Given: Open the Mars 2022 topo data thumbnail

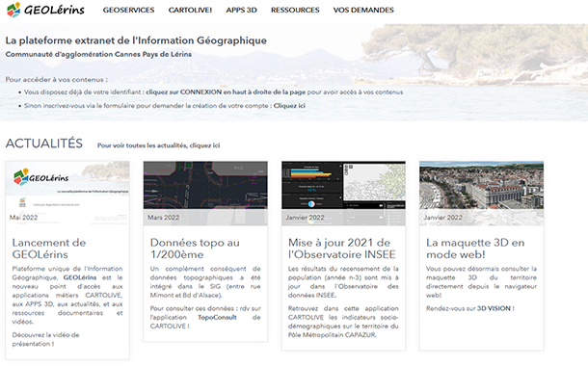Looking at the screenshot, I should pos(205,194).
